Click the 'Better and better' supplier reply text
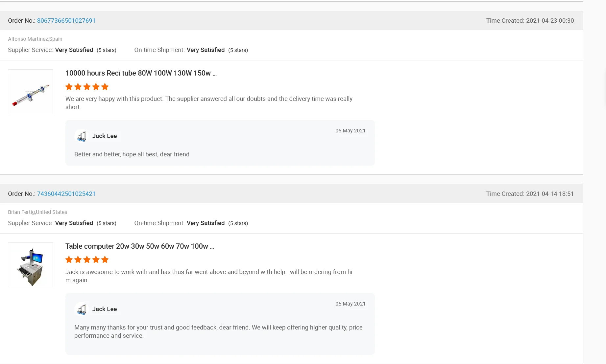 tap(132, 154)
